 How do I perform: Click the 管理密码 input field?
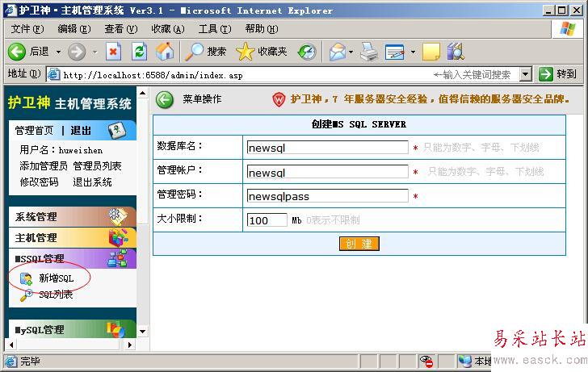pos(327,195)
